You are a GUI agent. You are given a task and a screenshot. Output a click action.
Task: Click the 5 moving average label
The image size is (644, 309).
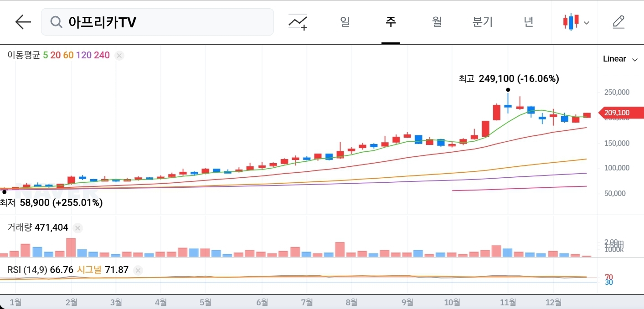coord(45,55)
